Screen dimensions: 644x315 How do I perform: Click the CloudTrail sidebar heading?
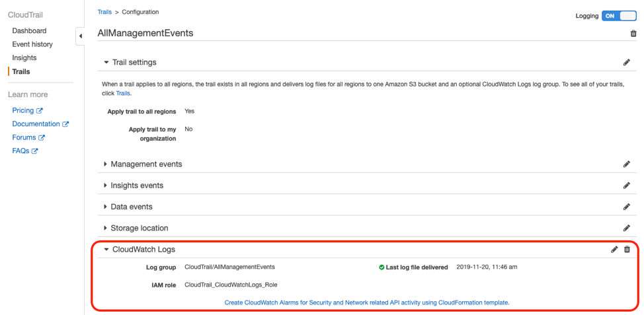[26, 15]
